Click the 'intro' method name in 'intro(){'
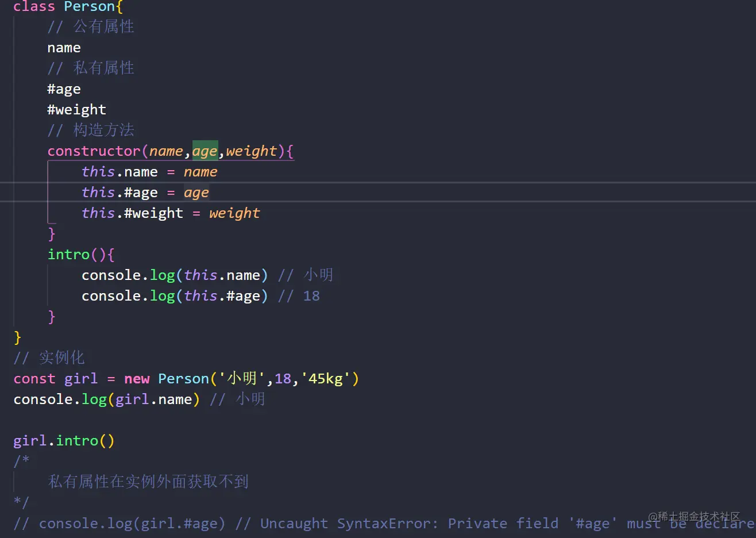The height and width of the screenshot is (538, 756). (x=68, y=255)
